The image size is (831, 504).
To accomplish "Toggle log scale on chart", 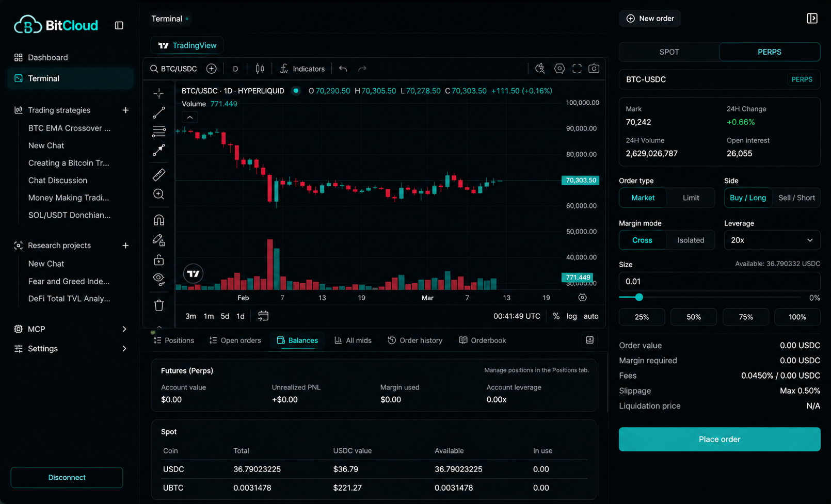I will coord(571,316).
